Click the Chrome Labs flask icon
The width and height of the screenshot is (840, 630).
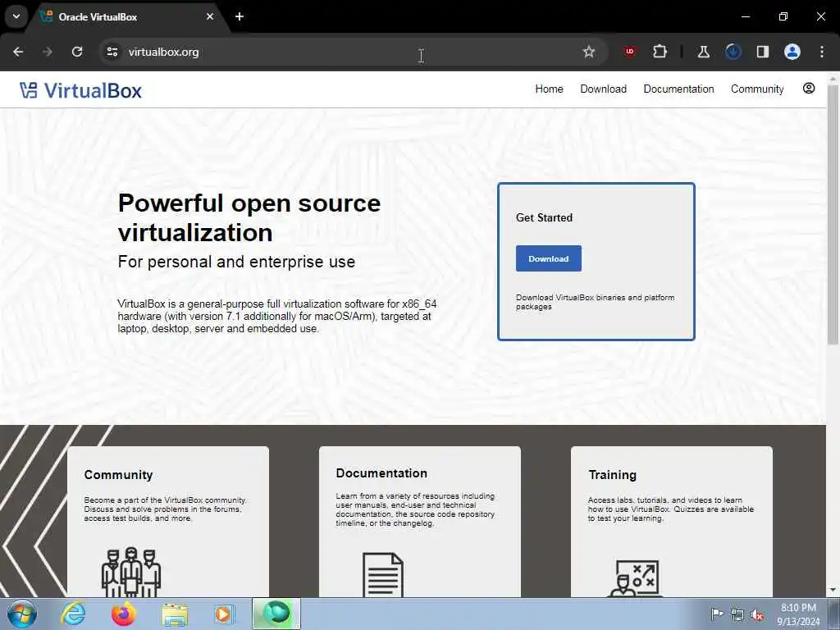(x=703, y=52)
